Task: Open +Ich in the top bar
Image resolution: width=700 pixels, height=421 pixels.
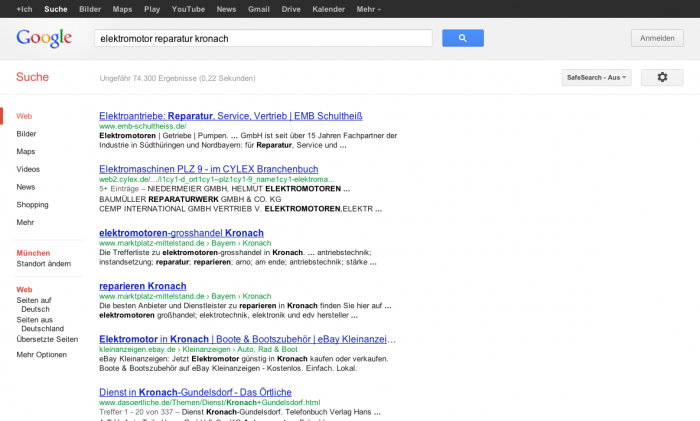Action: [x=24, y=9]
